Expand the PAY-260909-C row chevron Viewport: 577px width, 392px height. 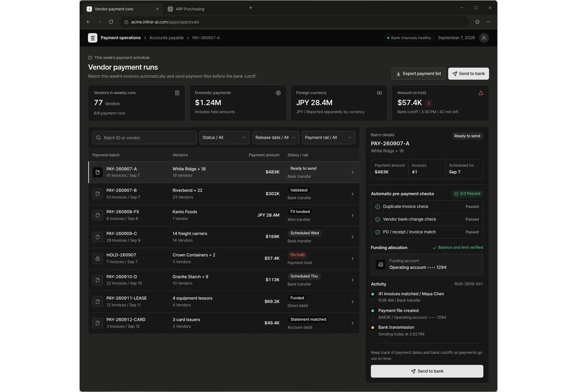352,237
